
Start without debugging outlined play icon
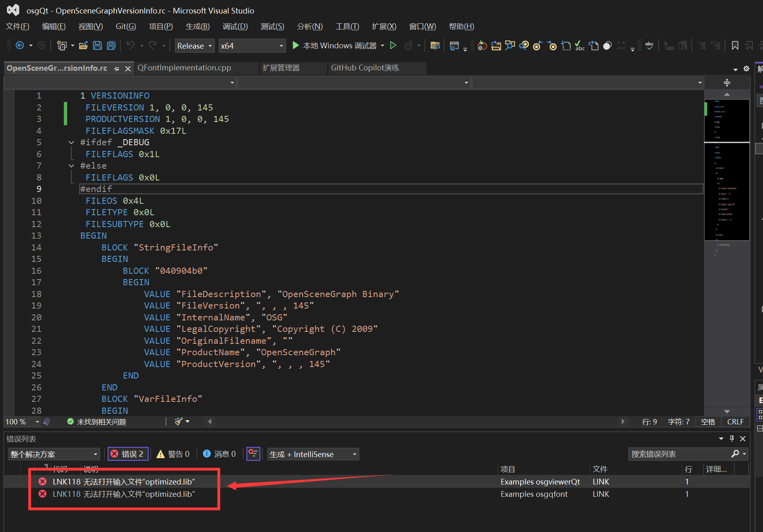pyautogui.click(x=393, y=45)
